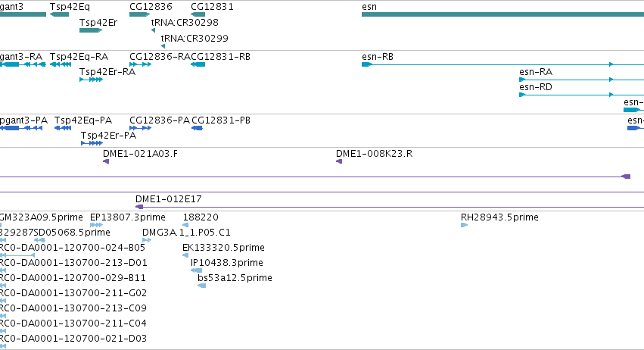Open the RH28943.5prime EST label
The image size is (644, 350).
pos(499,217)
